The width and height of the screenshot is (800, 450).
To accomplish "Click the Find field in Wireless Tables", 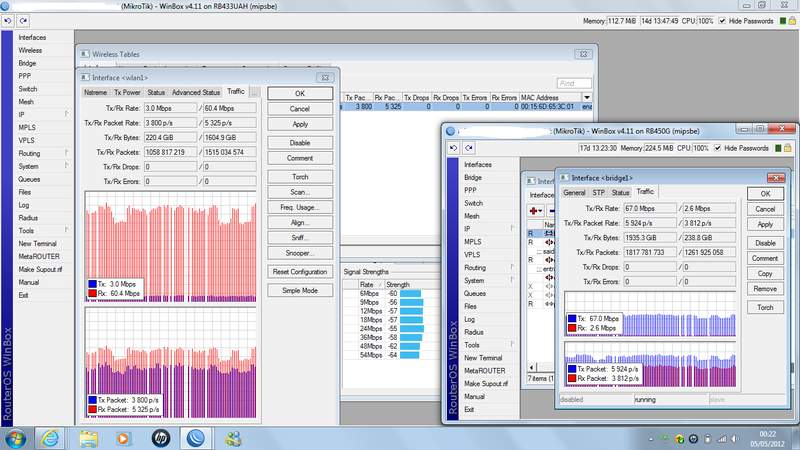I will click(x=573, y=83).
